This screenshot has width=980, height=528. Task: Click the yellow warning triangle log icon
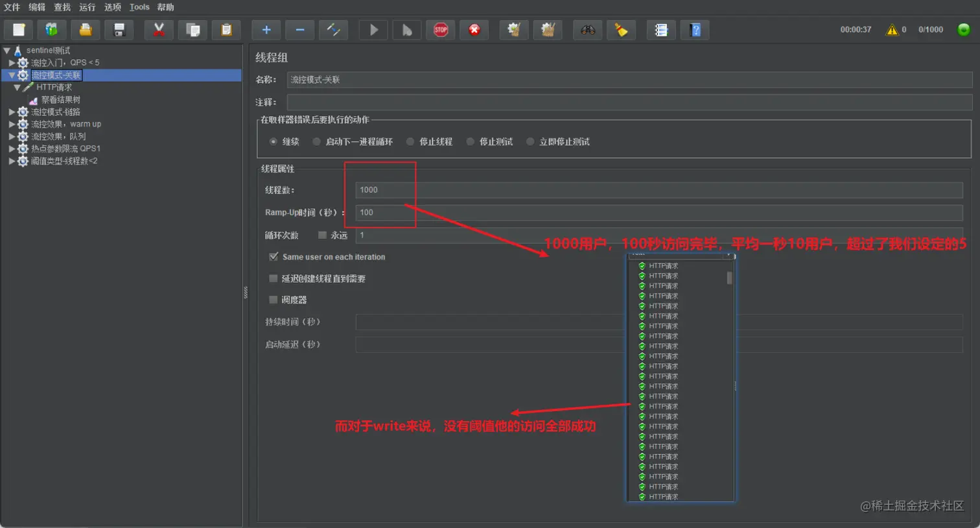coord(892,30)
